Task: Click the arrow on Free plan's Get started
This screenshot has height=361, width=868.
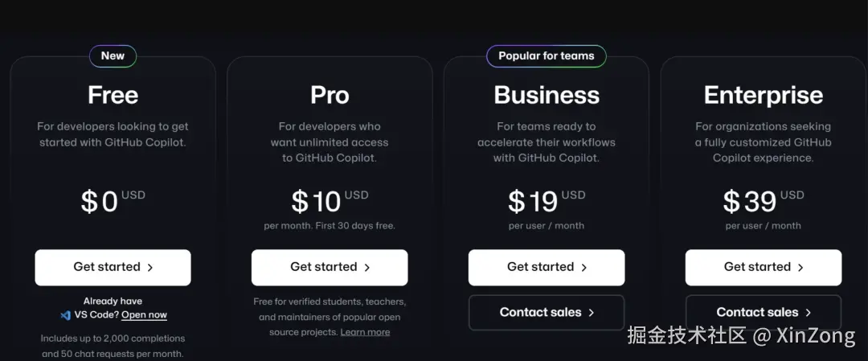Action: pos(150,268)
